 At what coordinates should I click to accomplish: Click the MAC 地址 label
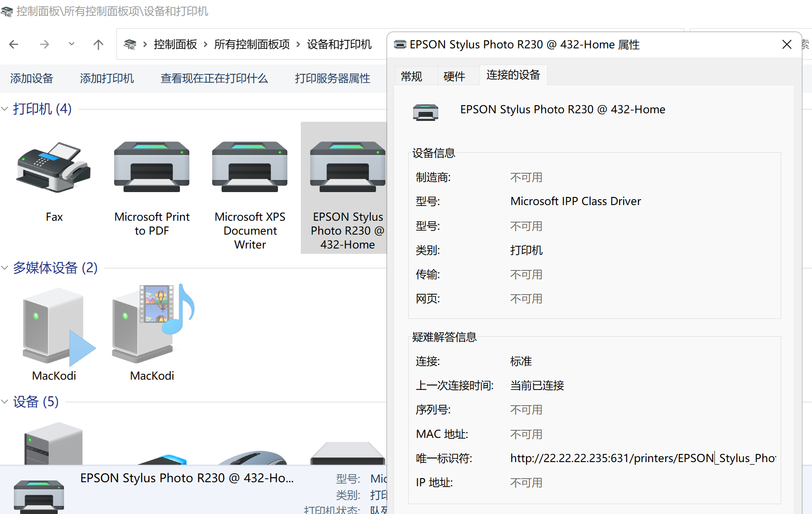(442, 434)
